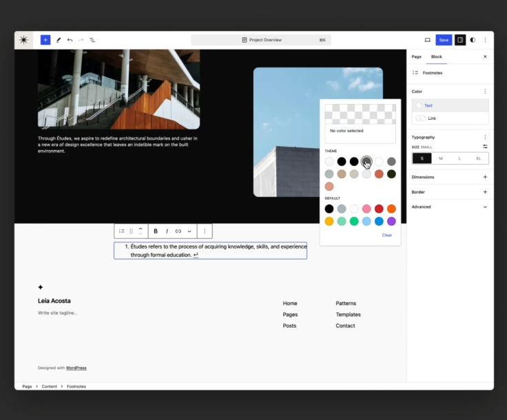Open the top bar Options menu

485,40
